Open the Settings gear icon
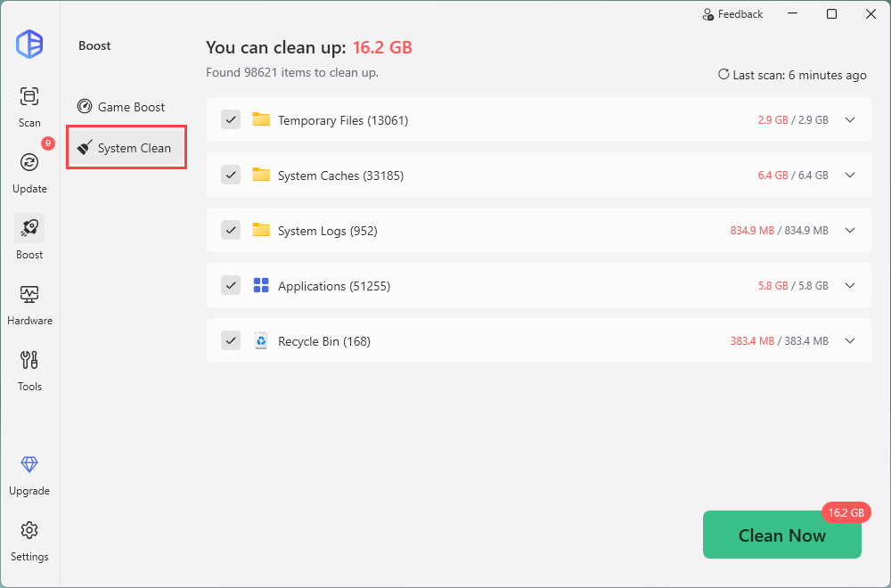Image resolution: width=891 pixels, height=588 pixels. tap(29, 530)
